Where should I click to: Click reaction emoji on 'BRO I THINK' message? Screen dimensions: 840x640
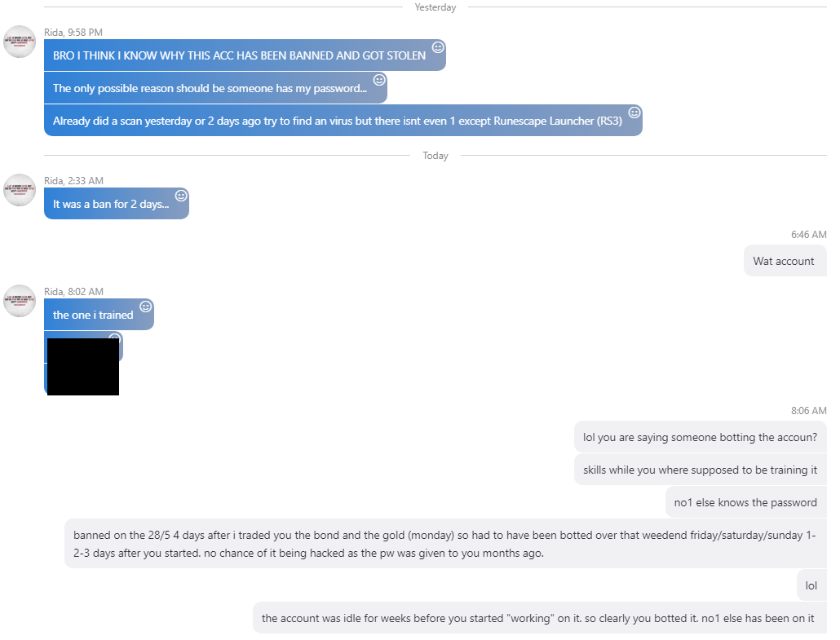[438, 47]
